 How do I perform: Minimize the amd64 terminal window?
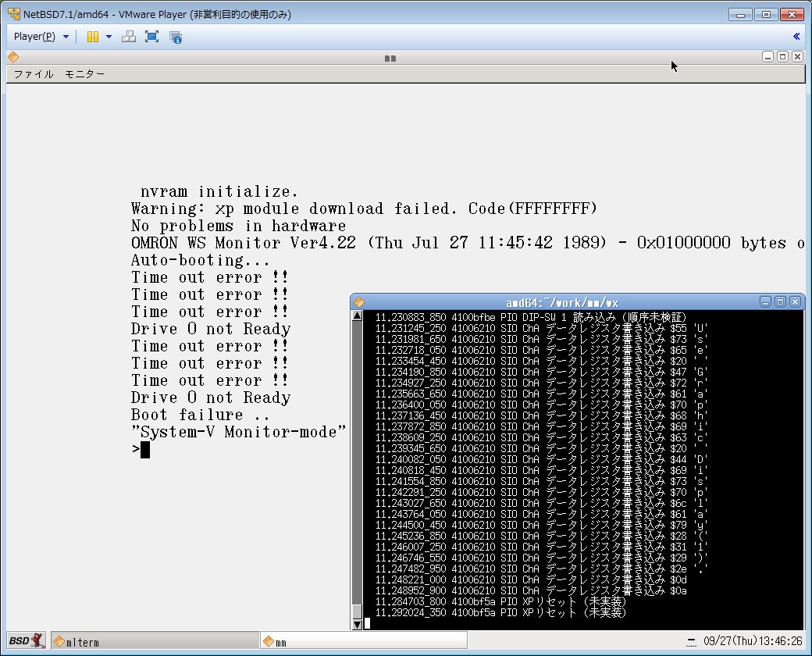(x=765, y=302)
